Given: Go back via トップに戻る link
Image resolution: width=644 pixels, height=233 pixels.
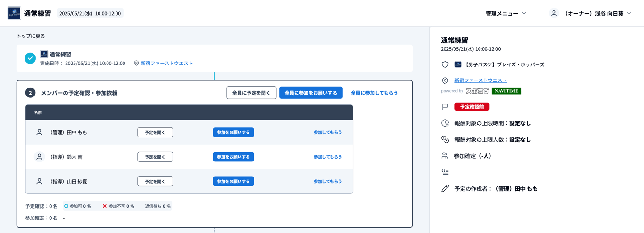Looking at the screenshot, I should pos(31,36).
